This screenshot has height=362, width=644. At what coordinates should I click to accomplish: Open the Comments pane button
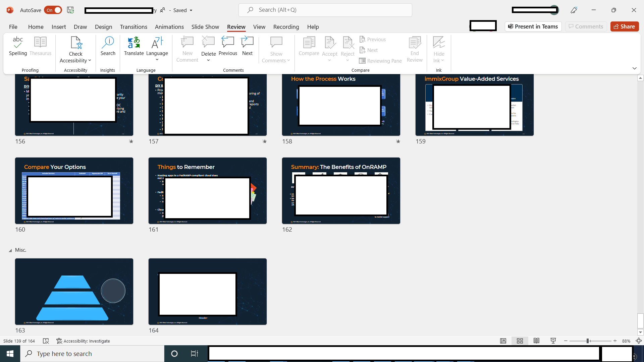tap(586, 26)
